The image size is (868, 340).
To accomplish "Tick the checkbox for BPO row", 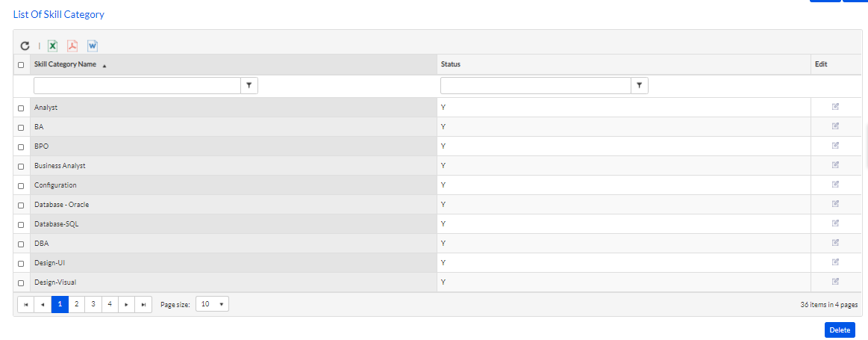I will coord(21,147).
